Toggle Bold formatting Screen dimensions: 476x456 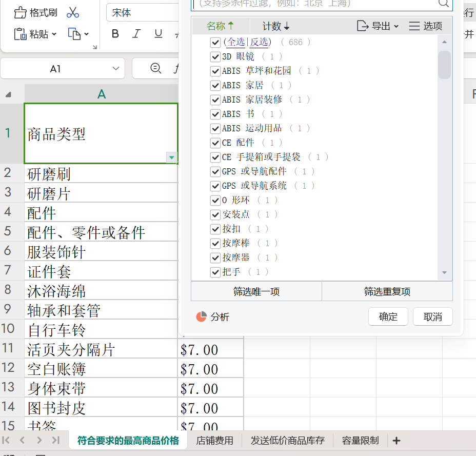[115, 34]
